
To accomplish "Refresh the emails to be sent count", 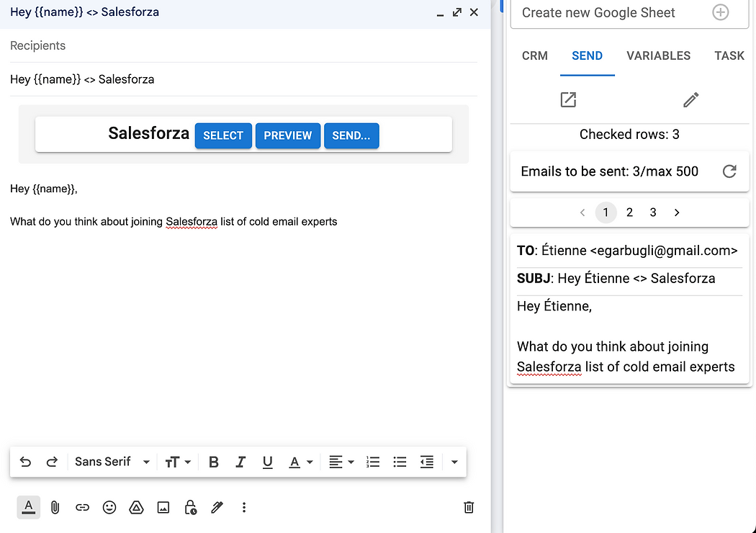I will coord(729,171).
